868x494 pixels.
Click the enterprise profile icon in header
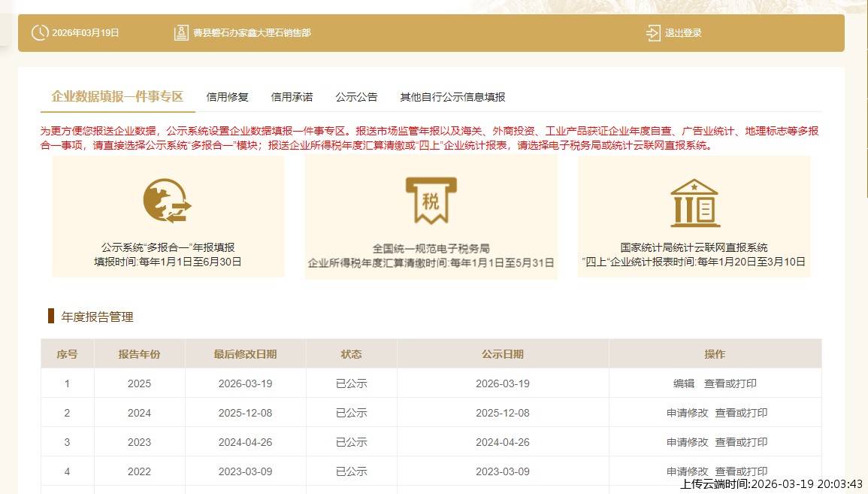tap(181, 33)
